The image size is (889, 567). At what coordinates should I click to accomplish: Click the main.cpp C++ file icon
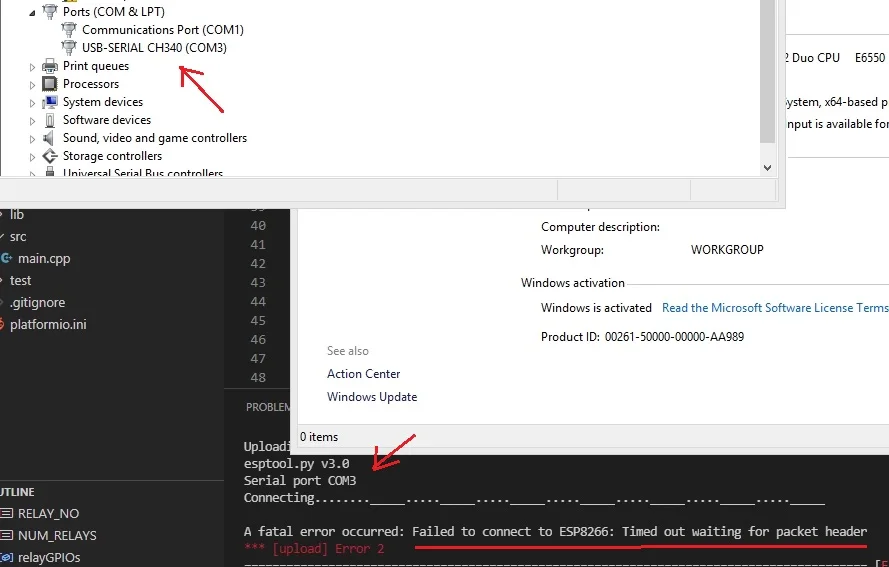click(6, 258)
